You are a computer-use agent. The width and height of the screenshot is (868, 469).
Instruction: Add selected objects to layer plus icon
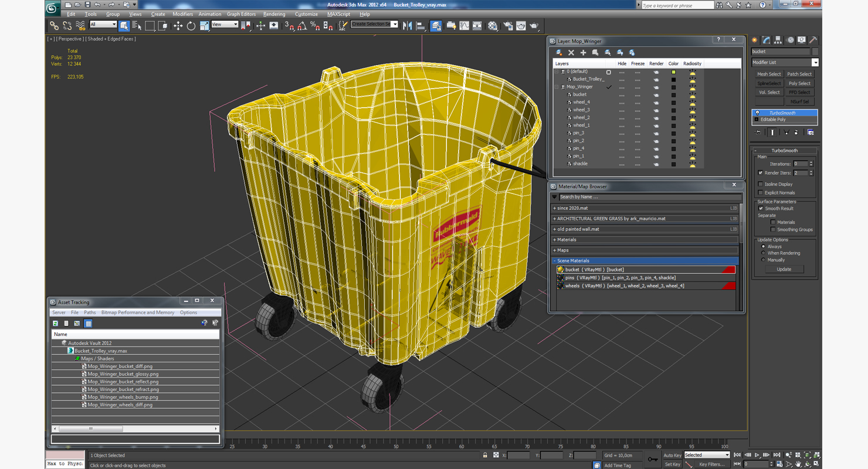583,52
